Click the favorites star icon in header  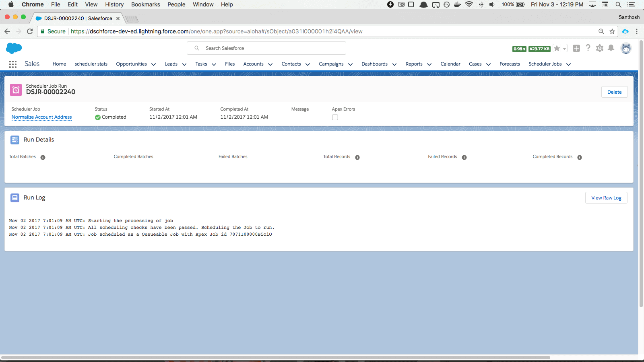(x=557, y=49)
